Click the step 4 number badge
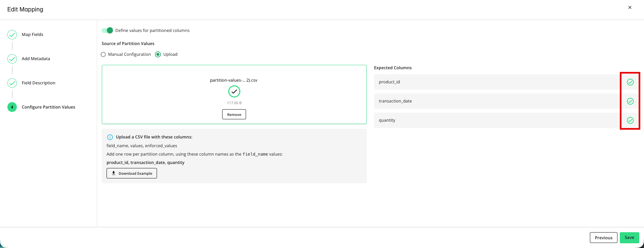Screen dimensions: 644x248 point(12,107)
